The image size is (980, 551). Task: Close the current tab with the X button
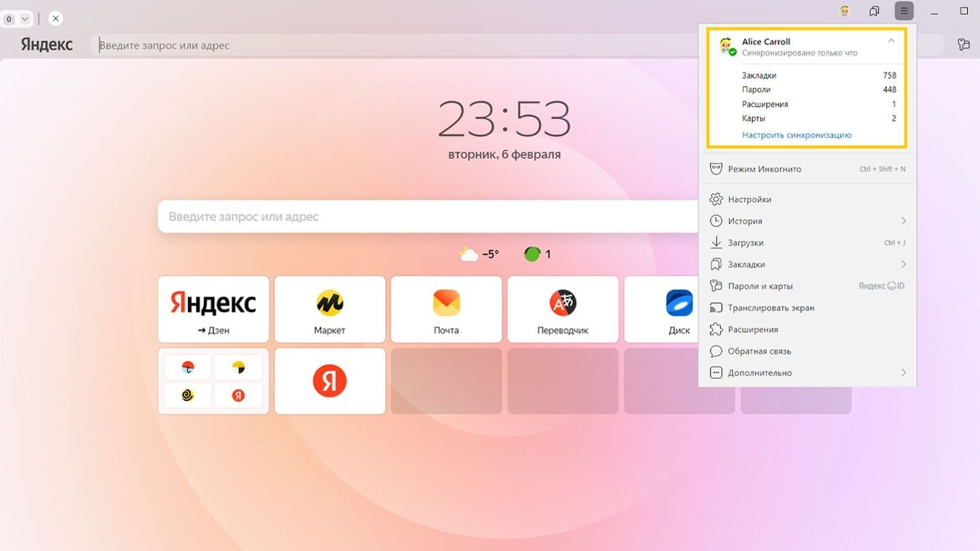coord(56,18)
